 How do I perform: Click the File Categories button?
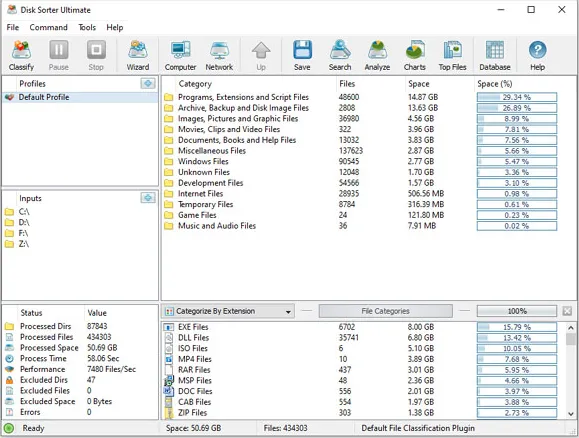386,311
